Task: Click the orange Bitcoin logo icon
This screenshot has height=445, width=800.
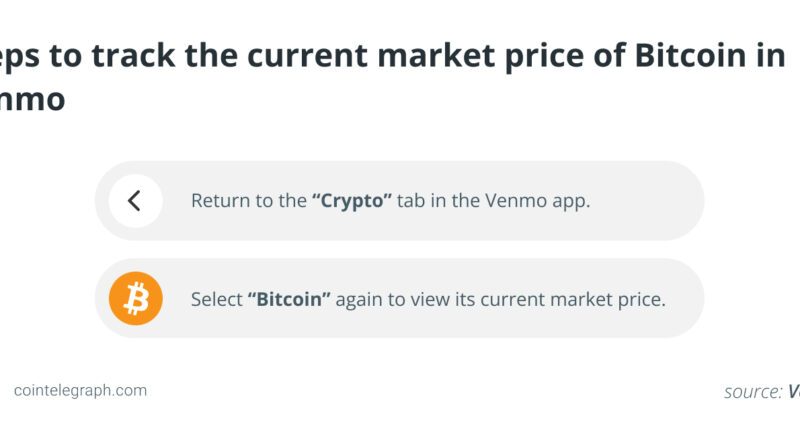Action: tap(136, 298)
